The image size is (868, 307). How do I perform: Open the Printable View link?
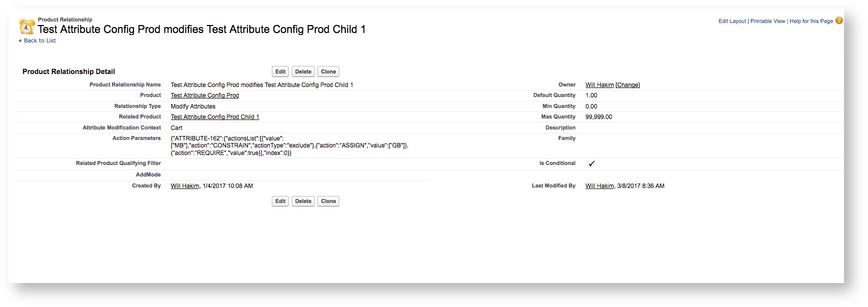(768, 21)
